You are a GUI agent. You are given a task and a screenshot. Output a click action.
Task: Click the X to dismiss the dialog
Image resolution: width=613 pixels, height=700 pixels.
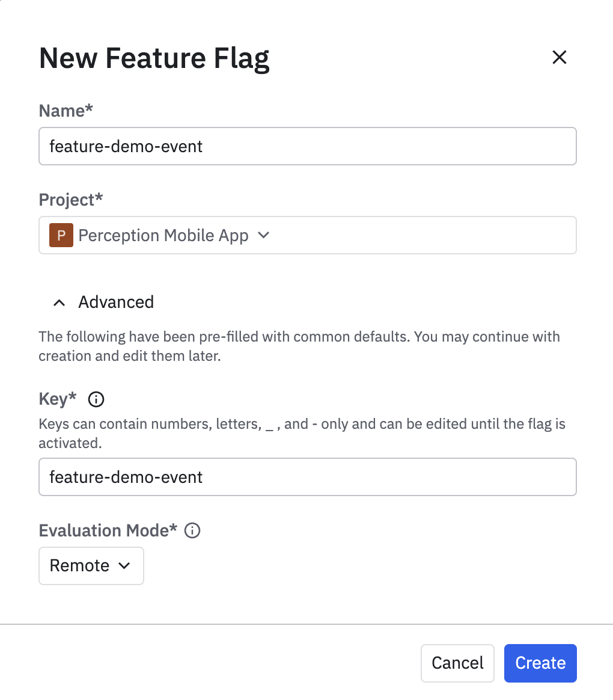tap(559, 57)
